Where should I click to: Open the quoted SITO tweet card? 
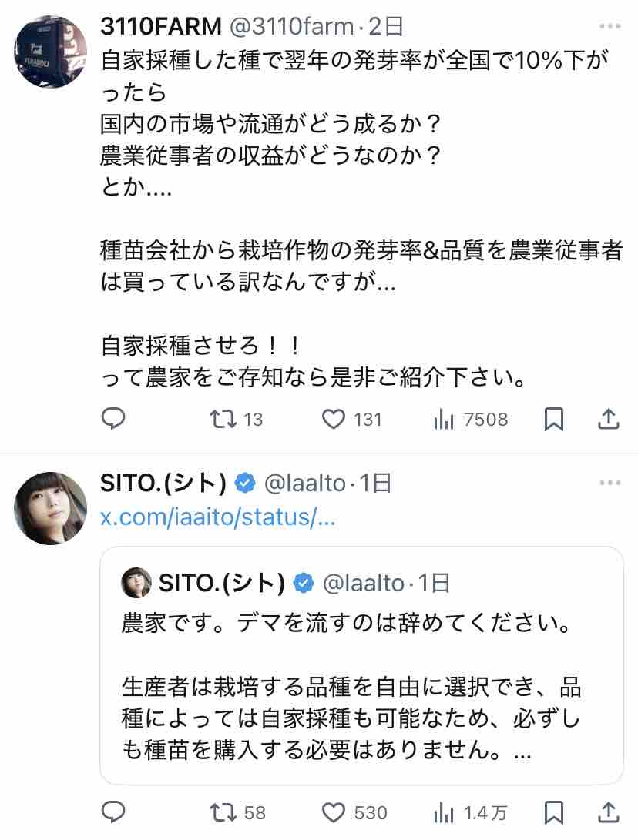362,665
